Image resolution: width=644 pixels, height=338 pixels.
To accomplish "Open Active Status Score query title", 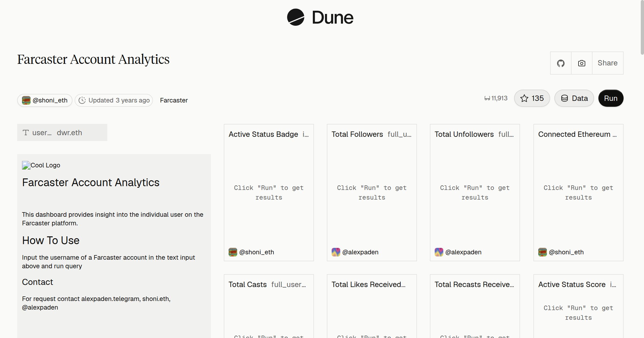I will pos(572,284).
